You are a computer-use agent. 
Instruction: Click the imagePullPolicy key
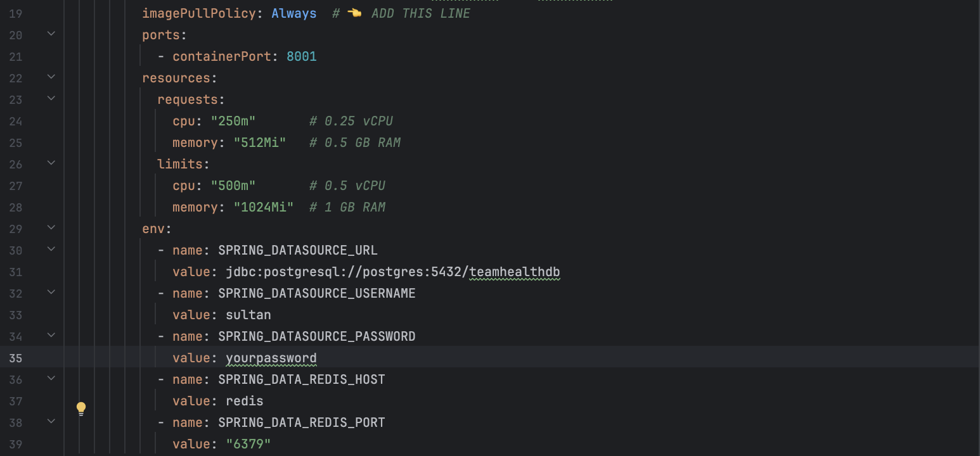pyautogui.click(x=199, y=14)
